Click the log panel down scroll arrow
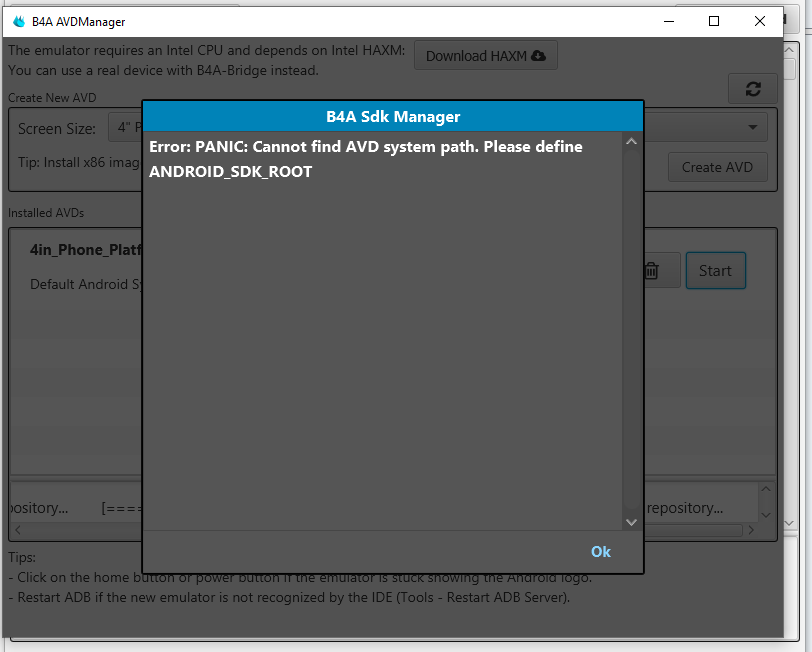812x652 pixels. click(766, 515)
